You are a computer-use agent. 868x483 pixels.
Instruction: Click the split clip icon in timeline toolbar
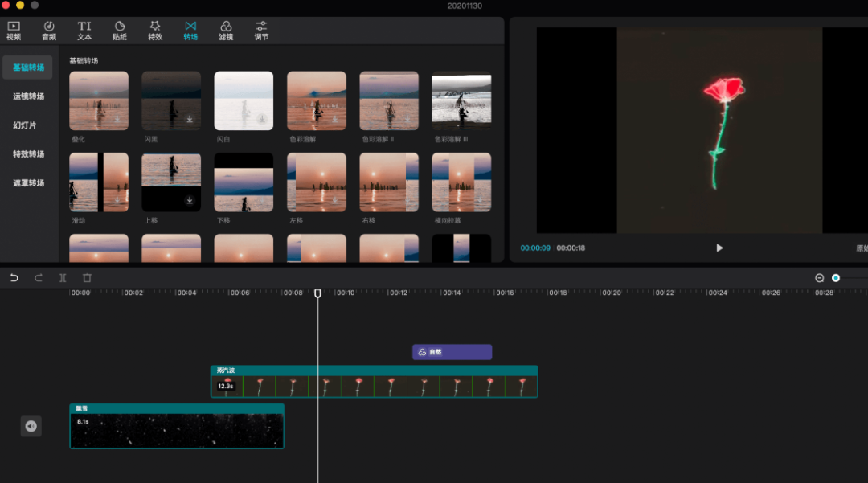[63, 278]
